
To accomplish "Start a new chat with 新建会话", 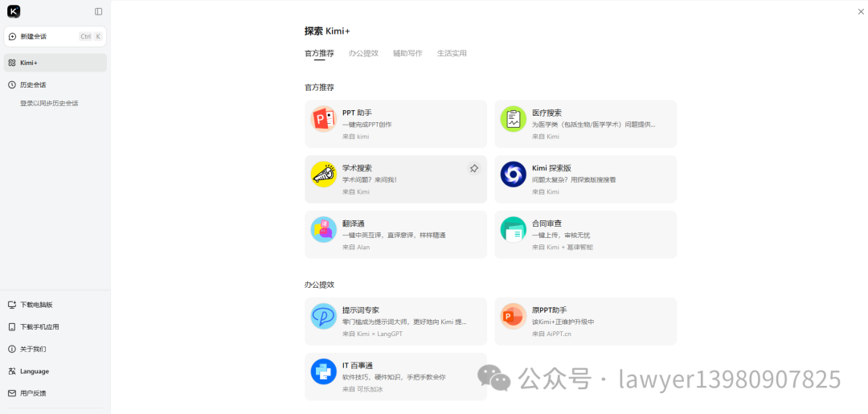I will tap(55, 36).
